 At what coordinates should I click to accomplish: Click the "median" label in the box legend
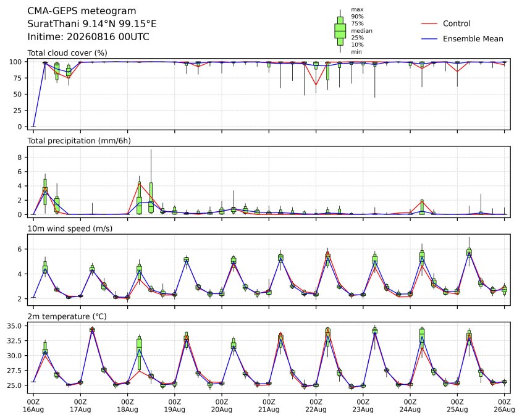pyautogui.click(x=361, y=31)
